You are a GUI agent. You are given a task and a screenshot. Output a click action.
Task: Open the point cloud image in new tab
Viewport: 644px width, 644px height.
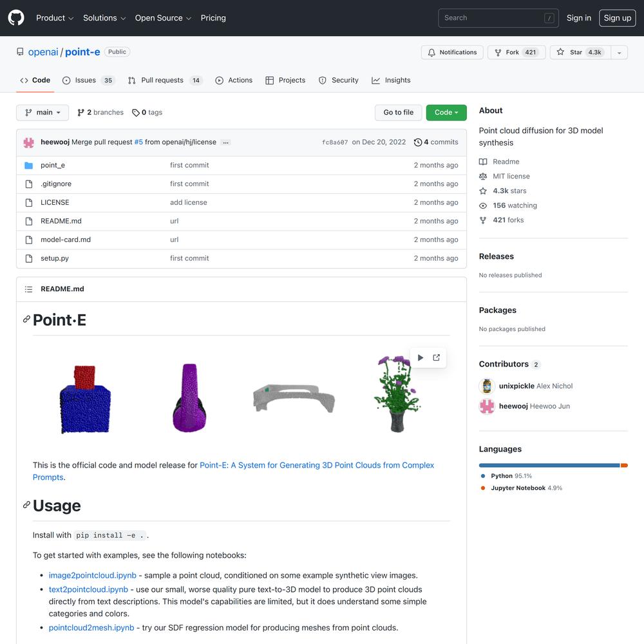click(436, 357)
